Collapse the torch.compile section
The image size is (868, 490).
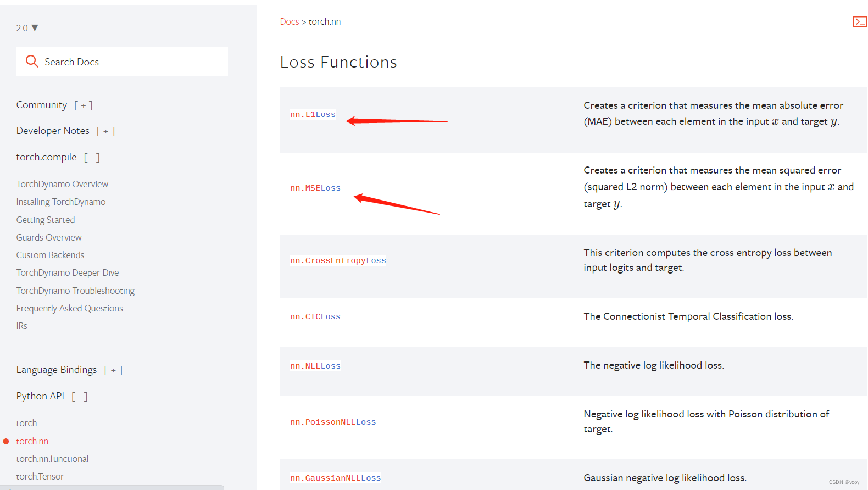[x=92, y=158]
